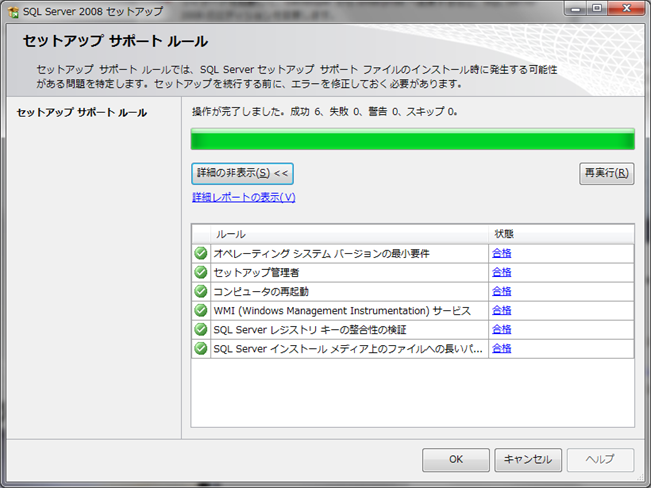Image resolution: width=651 pixels, height=488 pixels.
Task: Click the 操作が完了しました status text
Action: [325, 112]
